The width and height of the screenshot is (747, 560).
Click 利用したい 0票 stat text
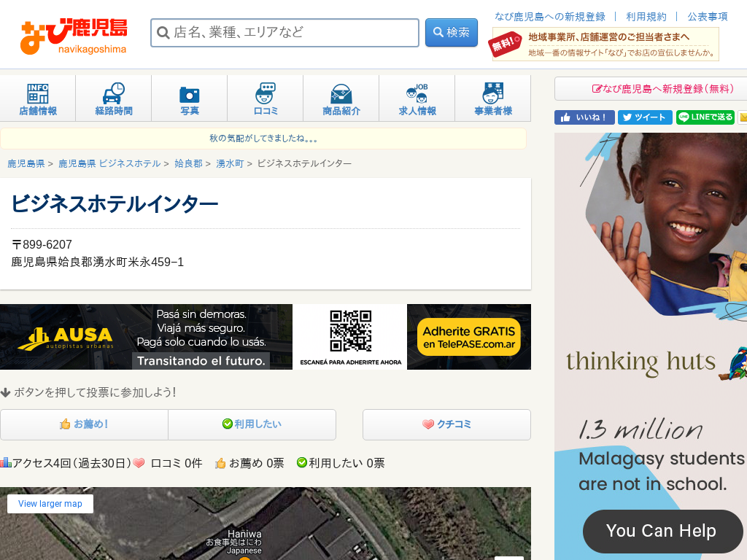pos(347,463)
